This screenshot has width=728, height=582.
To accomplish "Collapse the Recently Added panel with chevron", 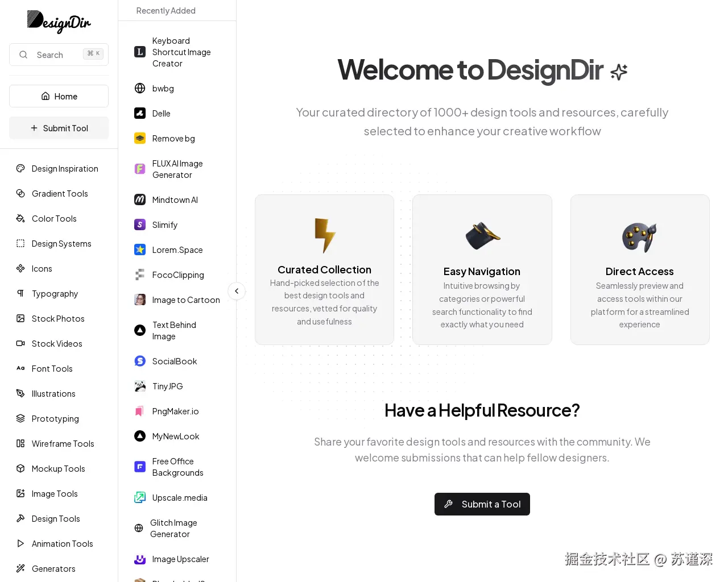I will (237, 291).
